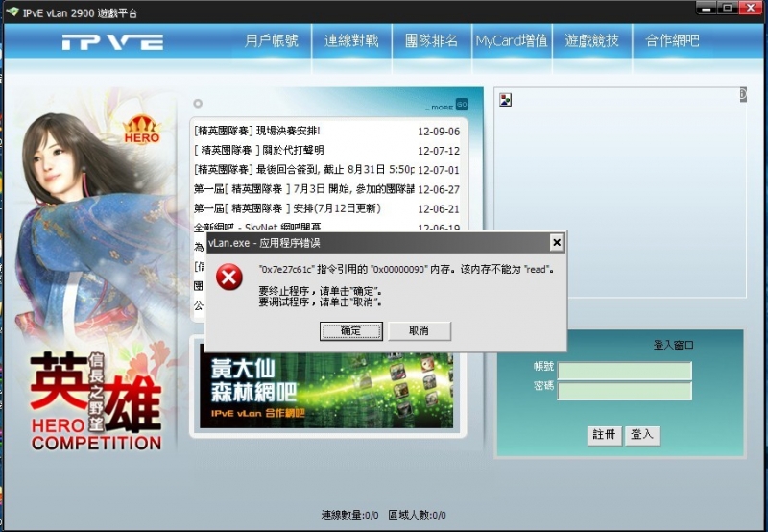Click date 12-07-01 in news list

point(439,171)
